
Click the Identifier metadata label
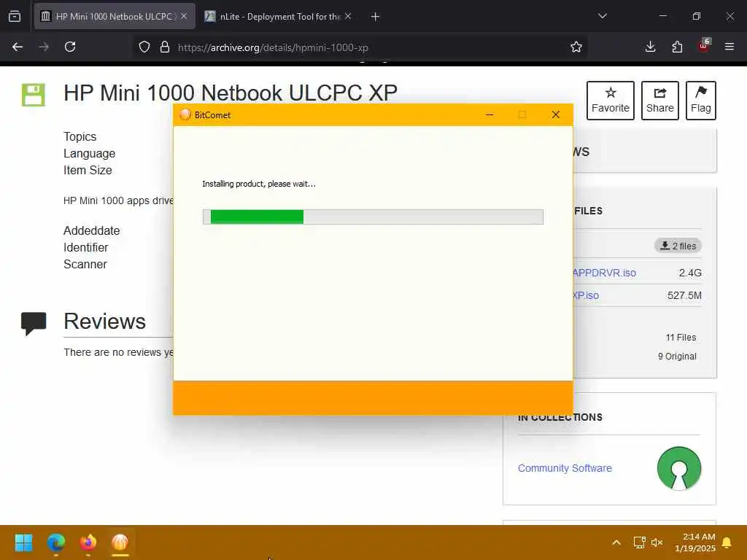click(x=86, y=248)
